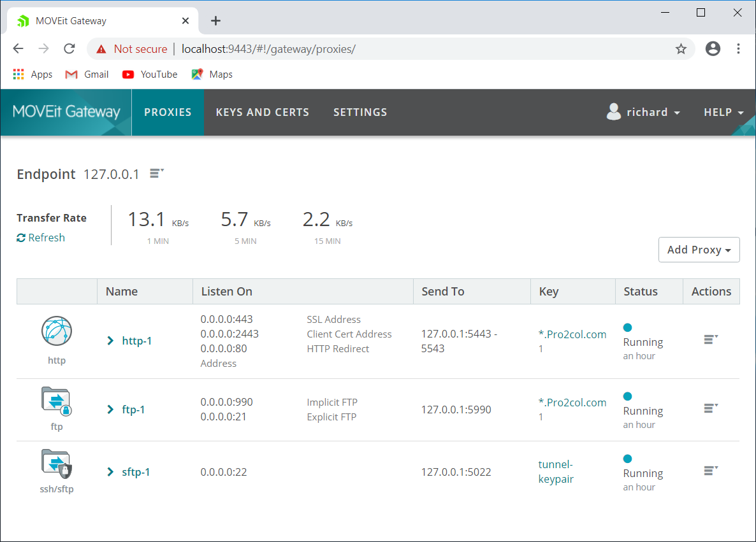Click the 127.0.0.1:5990 send-to value
756x542 pixels.
coord(456,410)
